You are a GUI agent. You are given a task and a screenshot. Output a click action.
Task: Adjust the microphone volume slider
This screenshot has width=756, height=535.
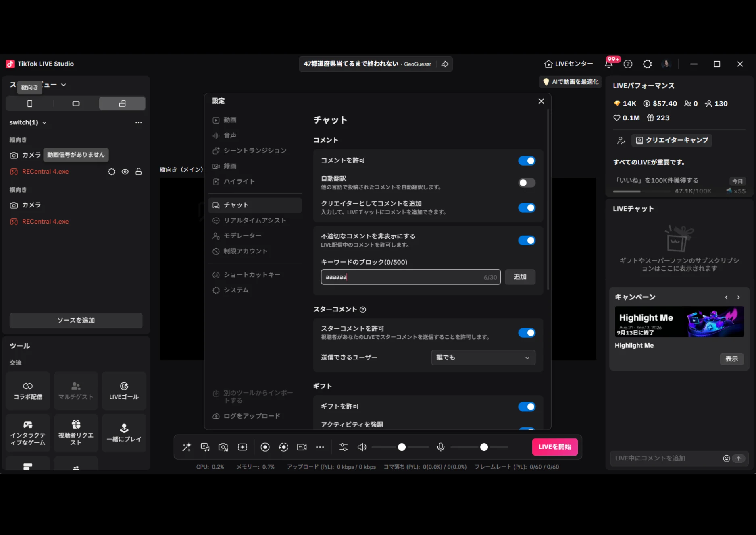479,447
